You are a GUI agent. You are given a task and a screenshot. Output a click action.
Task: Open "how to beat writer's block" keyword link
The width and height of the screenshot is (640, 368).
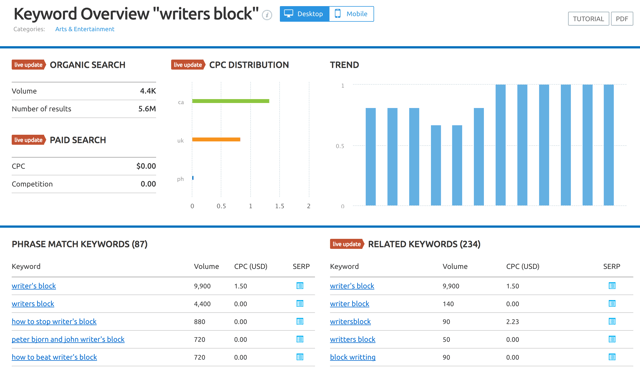[x=54, y=357]
